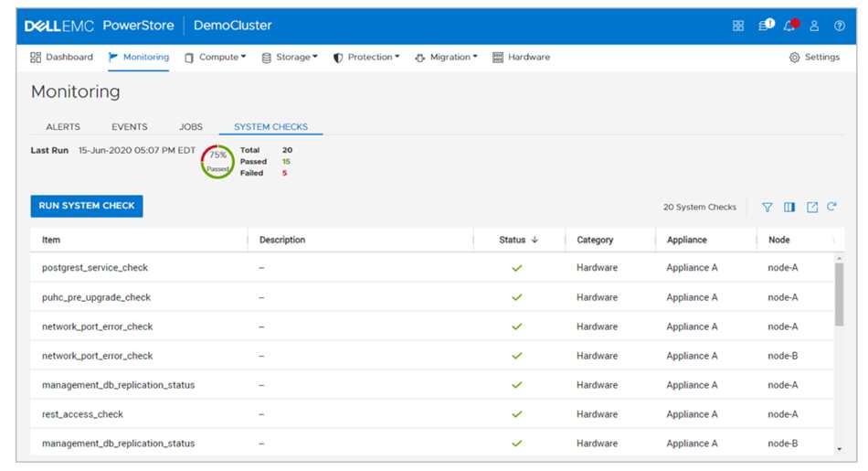Click the Settings gear icon
Viewport: 868px width, 471px height.
(794, 57)
